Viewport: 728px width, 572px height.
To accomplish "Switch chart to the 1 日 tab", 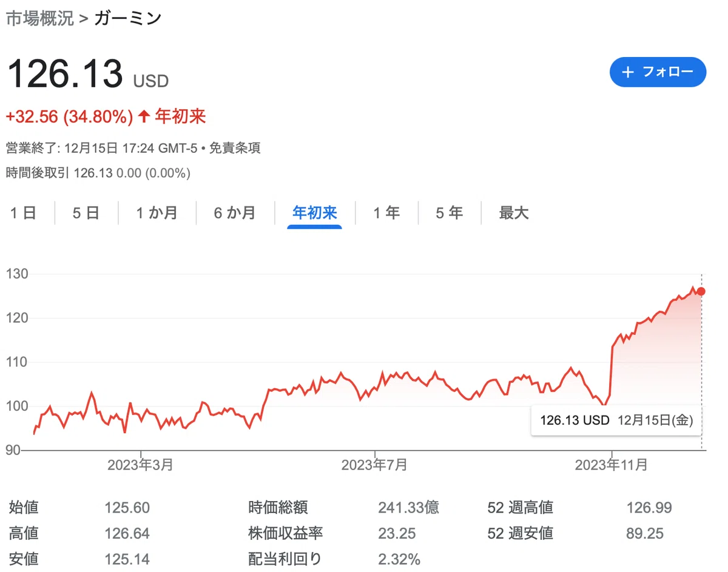I will [24, 213].
